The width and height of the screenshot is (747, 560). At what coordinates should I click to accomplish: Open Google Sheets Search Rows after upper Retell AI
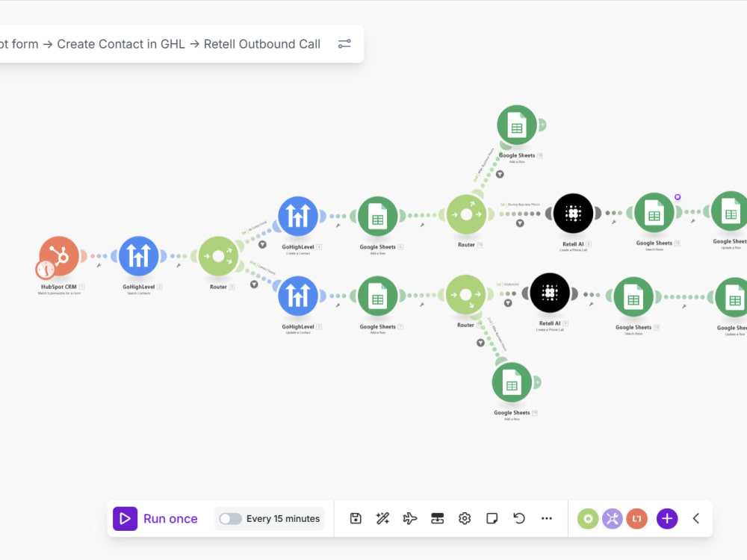[x=654, y=213]
